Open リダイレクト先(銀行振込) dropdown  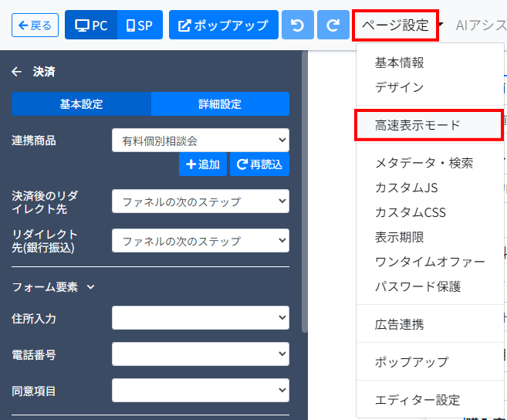pos(200,240)
